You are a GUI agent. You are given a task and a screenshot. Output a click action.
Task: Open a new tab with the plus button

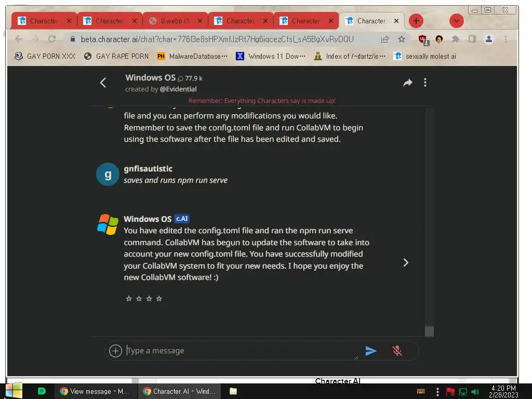click(x=416, y=21)
